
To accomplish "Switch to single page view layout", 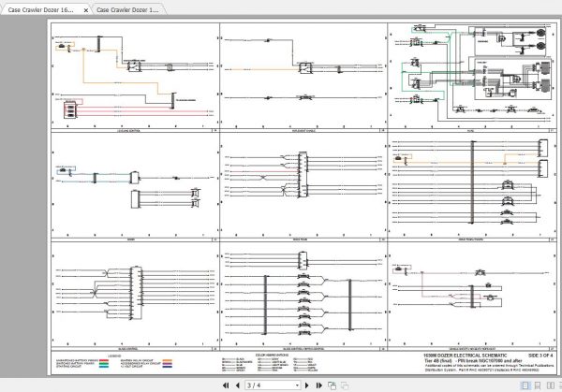I will coord(525,385).
